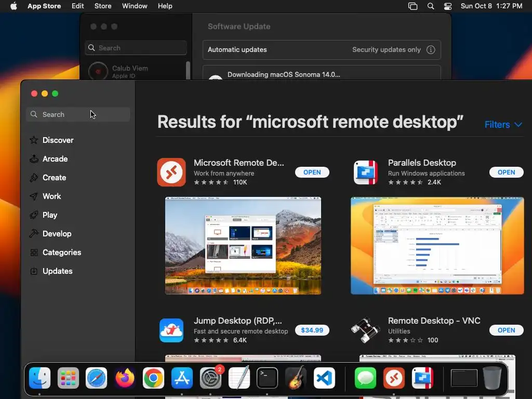Open Trash from the Dock
The height and width of the screenshot is (399, 532).
[493, 378]
